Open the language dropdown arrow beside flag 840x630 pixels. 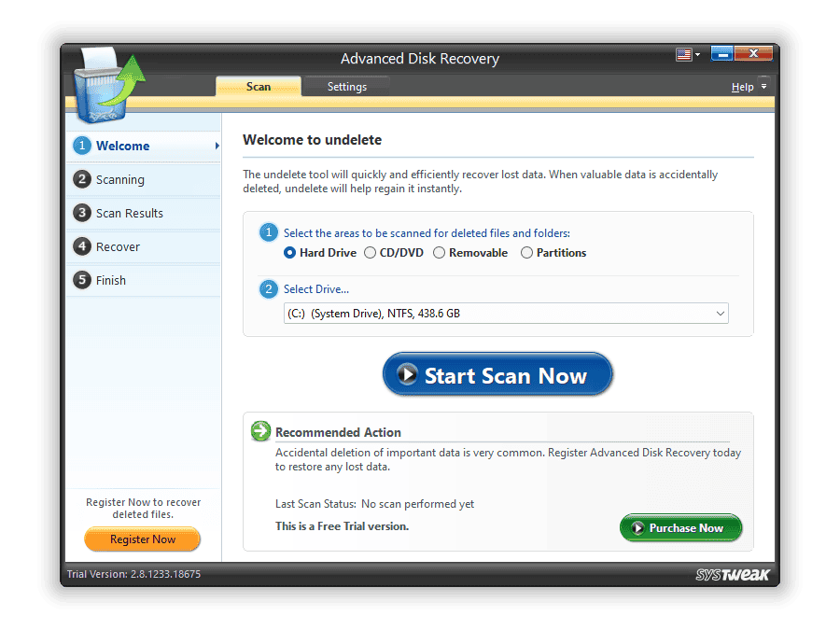coord(697,54)
